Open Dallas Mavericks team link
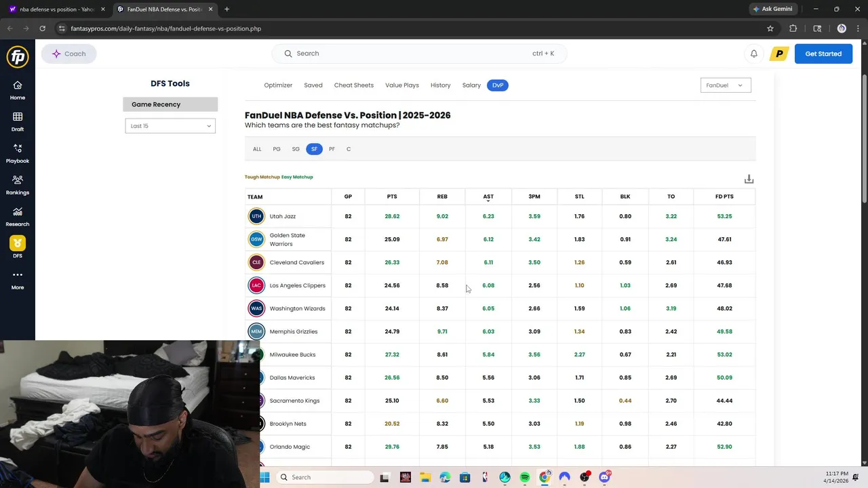The width and height of the screenshot is (868, 488). pyautogui.click(x=292, y=378)
